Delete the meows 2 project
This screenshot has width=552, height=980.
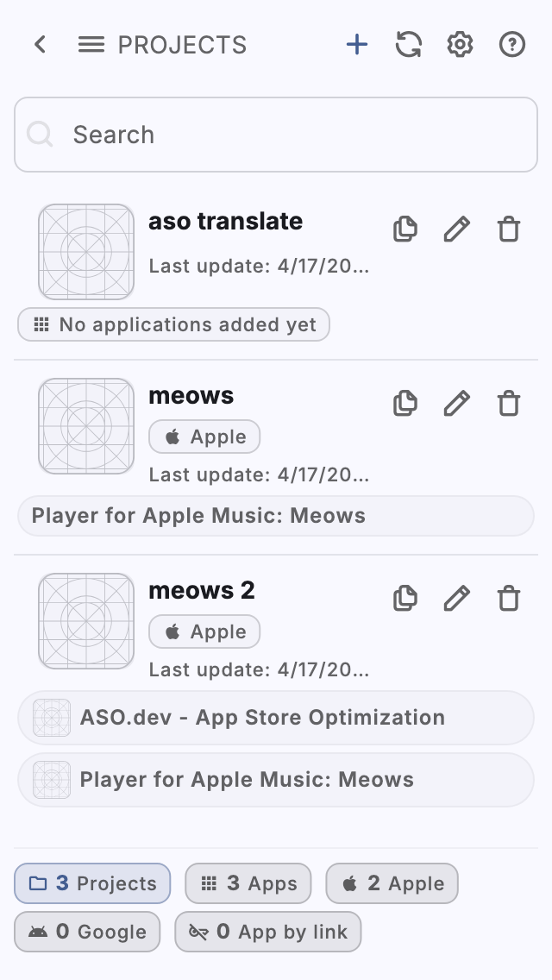tap(509, 598)
